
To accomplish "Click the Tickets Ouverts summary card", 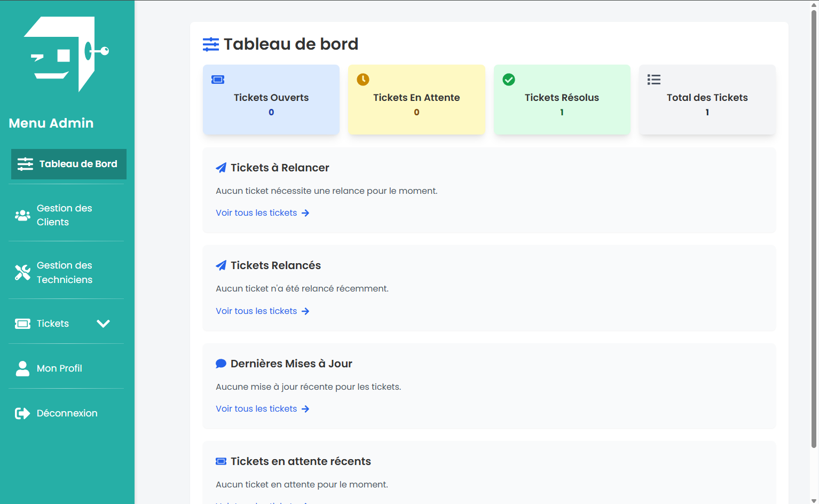I will click(x=271, y=100).
